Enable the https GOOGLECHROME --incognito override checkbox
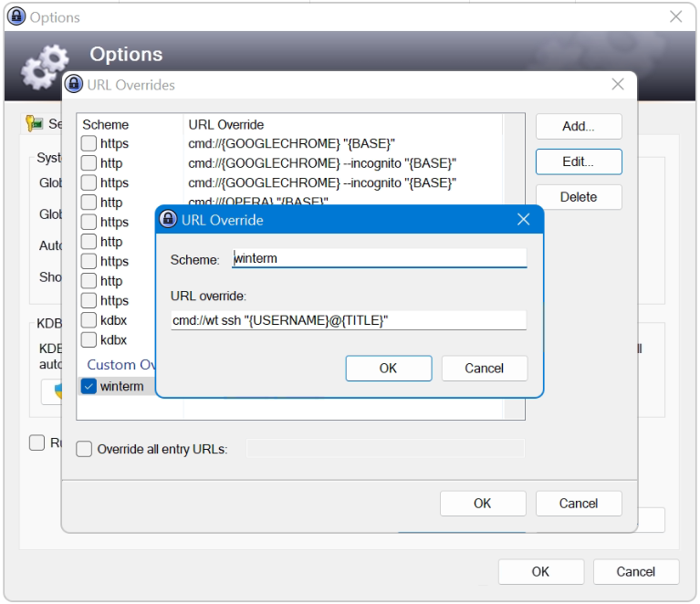700x604 pixels. pyautogui.click(x=89, y=183)
